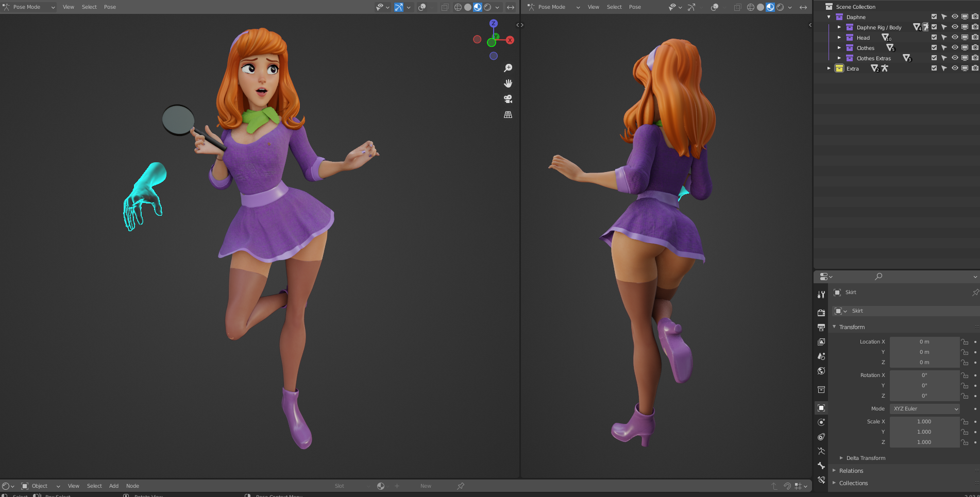
Task: Toggle Scale Z lock
Action: pos(965,442)
